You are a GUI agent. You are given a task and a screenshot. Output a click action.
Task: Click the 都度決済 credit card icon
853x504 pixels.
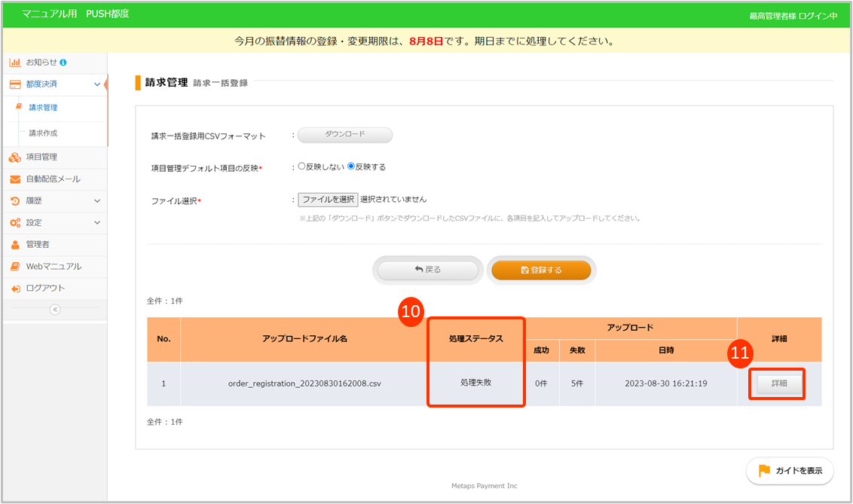click(14, 84)
